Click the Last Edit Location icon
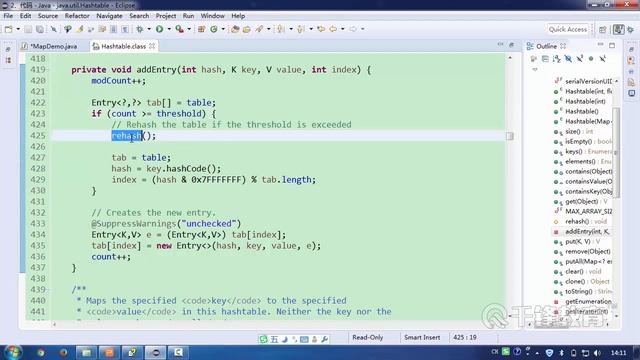 click(321, 29)
